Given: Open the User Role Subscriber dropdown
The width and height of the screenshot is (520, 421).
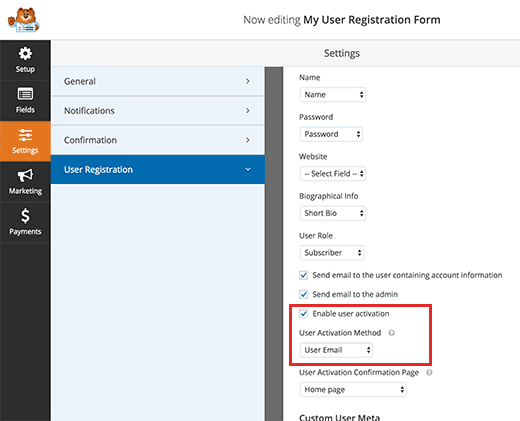Looking at the screenshot, I should (332, 253).
